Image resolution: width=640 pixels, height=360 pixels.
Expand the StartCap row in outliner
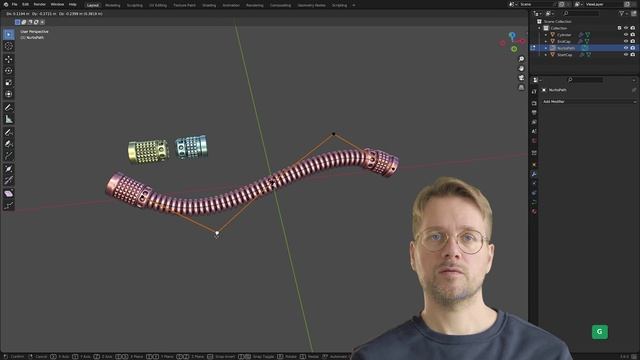coord(546,55)
